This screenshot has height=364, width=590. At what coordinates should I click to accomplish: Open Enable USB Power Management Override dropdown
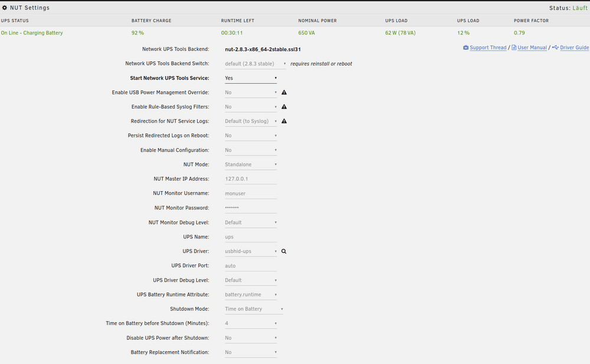click(251, 92)
